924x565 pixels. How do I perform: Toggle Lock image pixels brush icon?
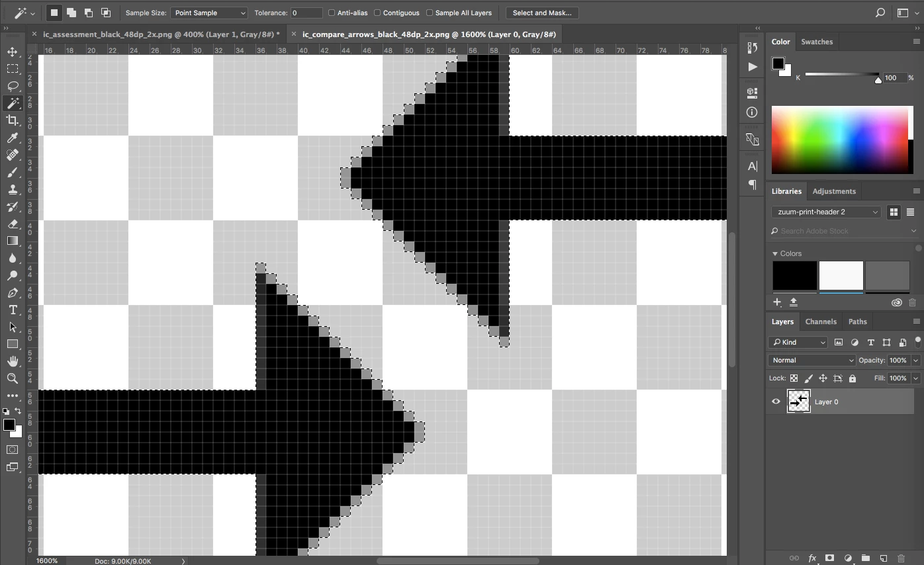click(808, 378)
